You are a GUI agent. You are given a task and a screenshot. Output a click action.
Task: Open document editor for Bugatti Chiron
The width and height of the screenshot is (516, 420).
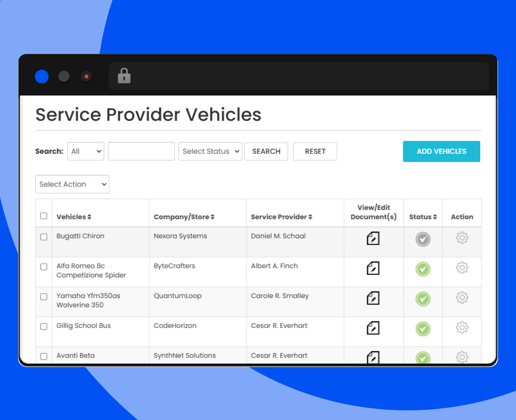[373, 238]
